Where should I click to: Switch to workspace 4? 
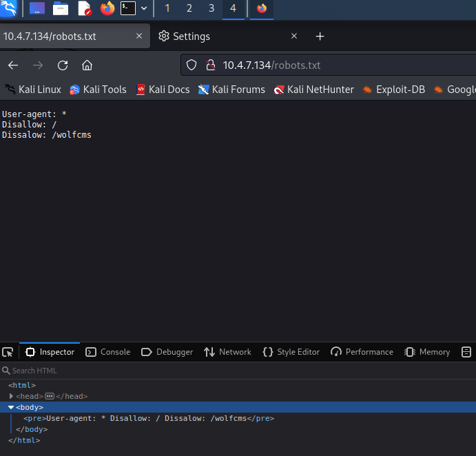point(233,8)
